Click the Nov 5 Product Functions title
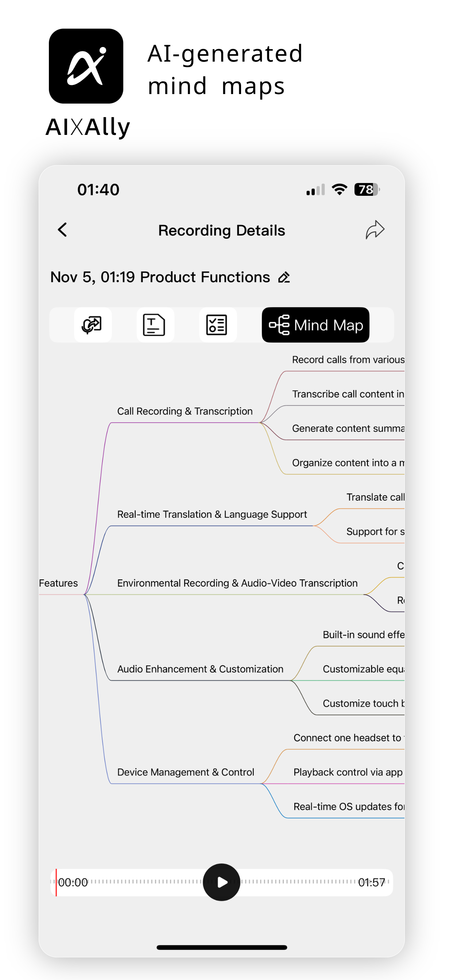 coord(160,277)
